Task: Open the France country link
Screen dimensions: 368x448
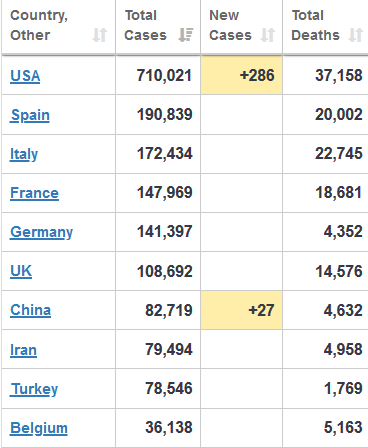Action: 34,193
